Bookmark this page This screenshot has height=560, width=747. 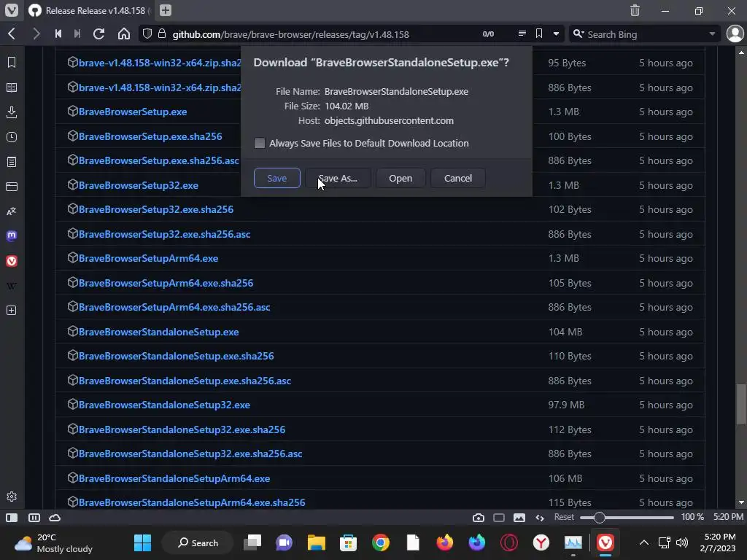click(539, 34)
